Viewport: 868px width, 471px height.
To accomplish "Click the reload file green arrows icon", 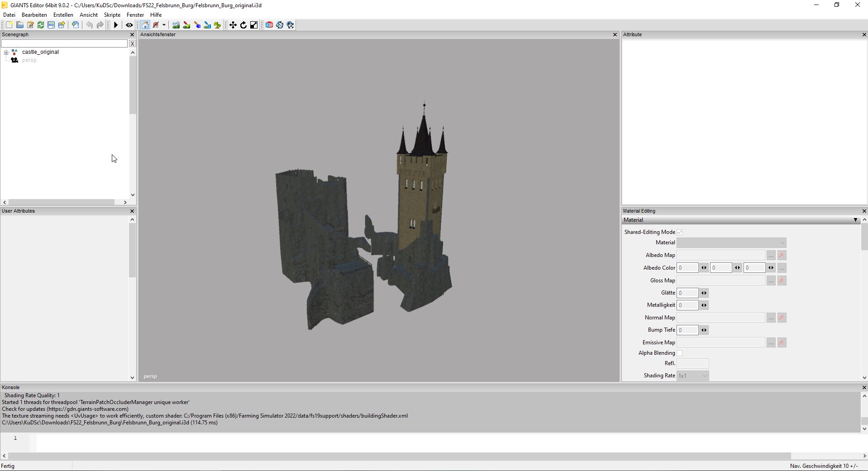I will click(41, 25).
